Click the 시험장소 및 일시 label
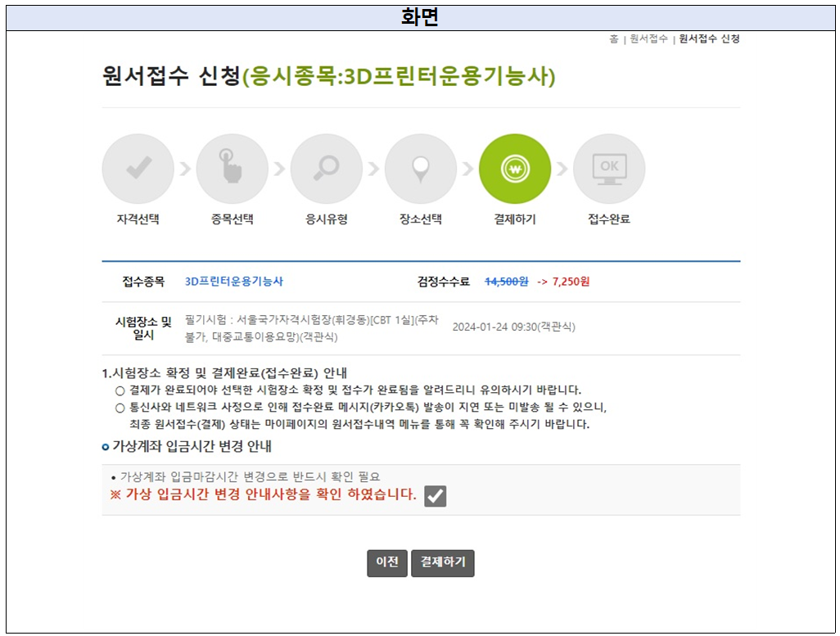Image resolution: width=840 pixels, height=636 pixels. tap(143, 328)
